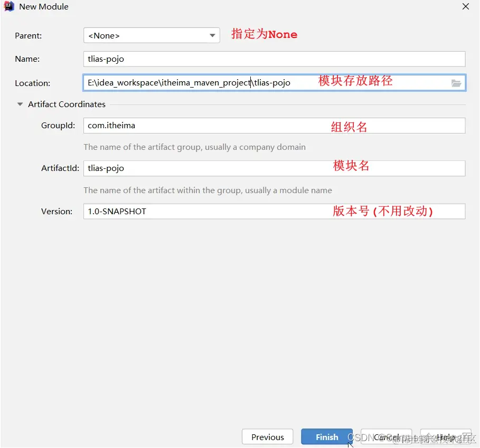Click the Help button
480x448 pixels.
tap(446, 437)
